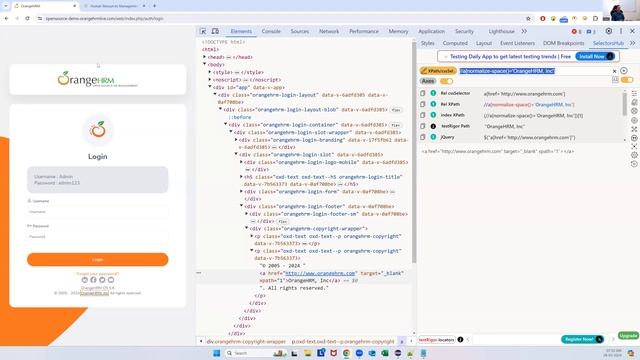
Task: Clear the SelectorsHub XPath input with X
Action: click(614, 71)
